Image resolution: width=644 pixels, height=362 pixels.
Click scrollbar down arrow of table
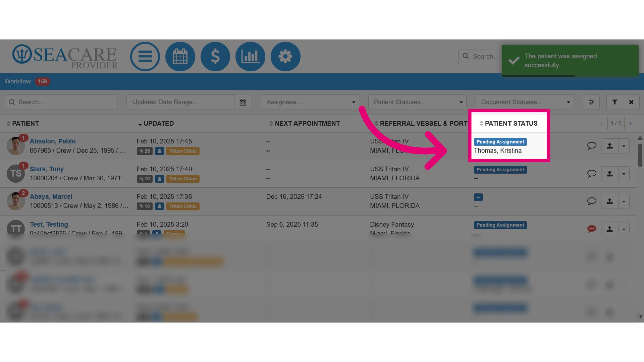(640, 317)
